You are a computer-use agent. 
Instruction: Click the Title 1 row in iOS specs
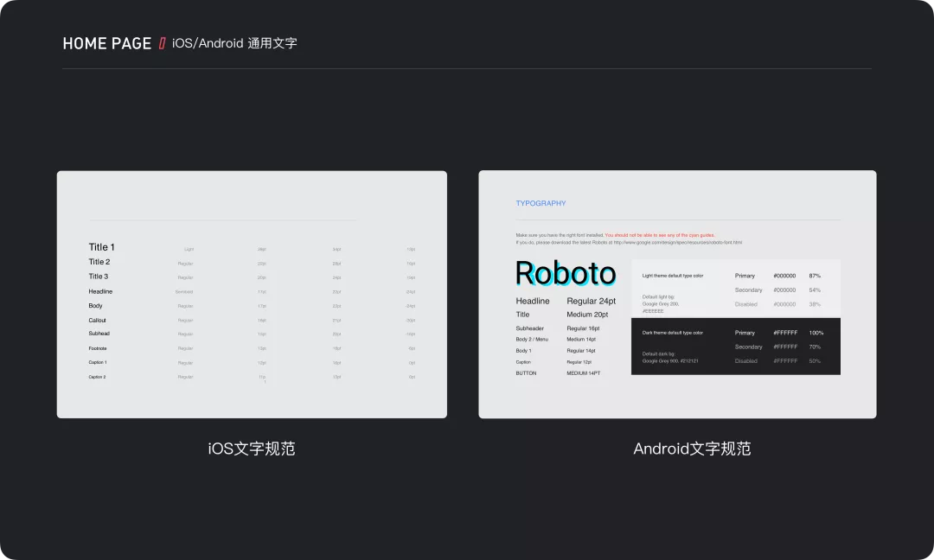(x=101, y=247)
